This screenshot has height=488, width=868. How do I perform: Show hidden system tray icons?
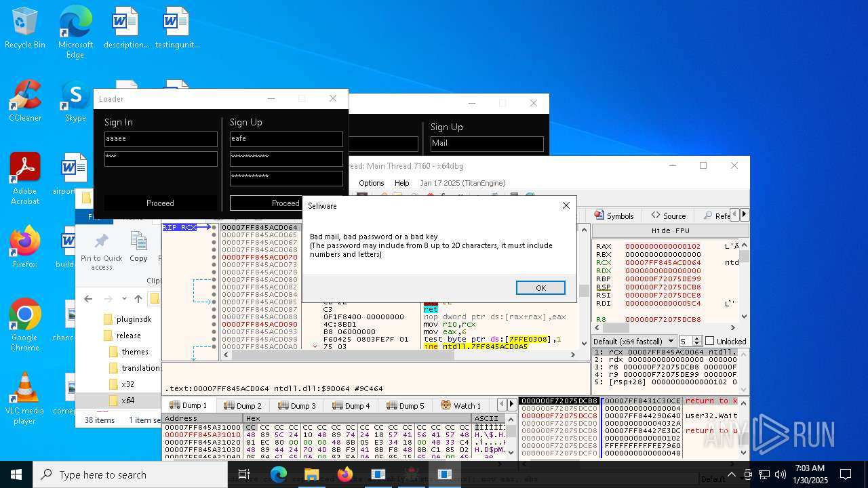point(732,474)
